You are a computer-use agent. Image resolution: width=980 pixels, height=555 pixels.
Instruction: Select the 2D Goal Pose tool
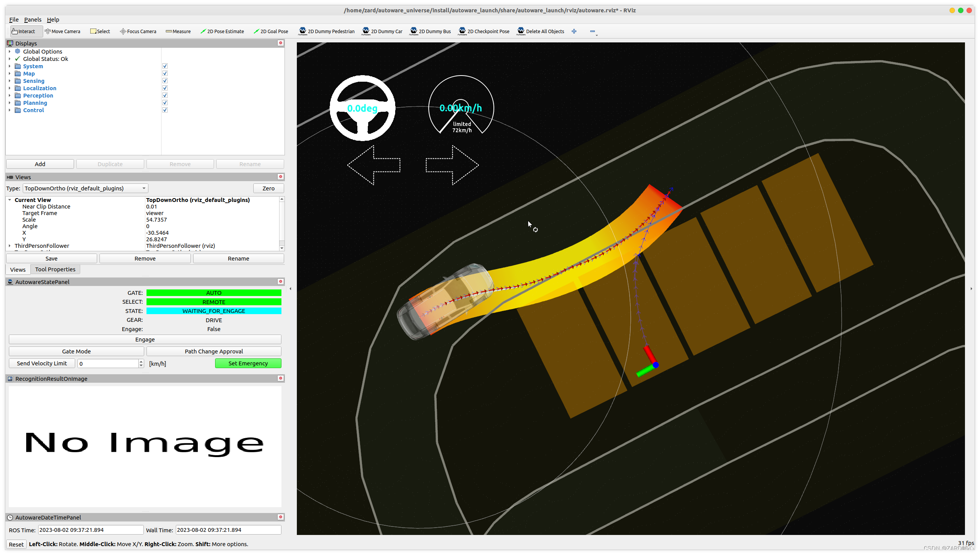click(271, 31)
